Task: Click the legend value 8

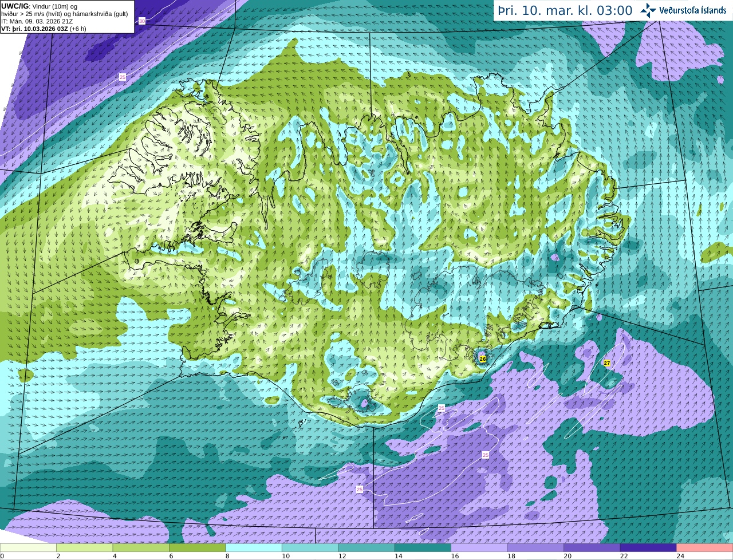Action: [x=227, y=556]
